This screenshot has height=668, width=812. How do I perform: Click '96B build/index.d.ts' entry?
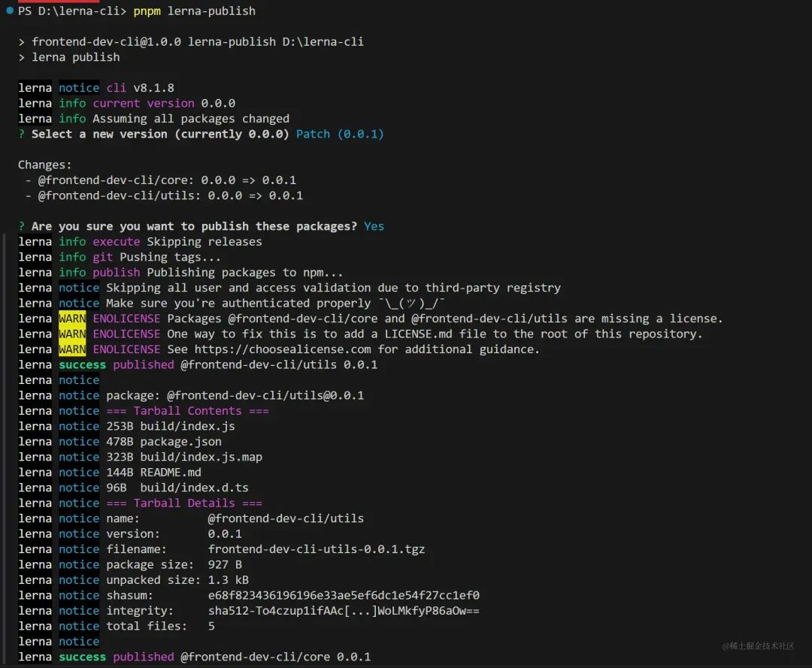point(177,488)
